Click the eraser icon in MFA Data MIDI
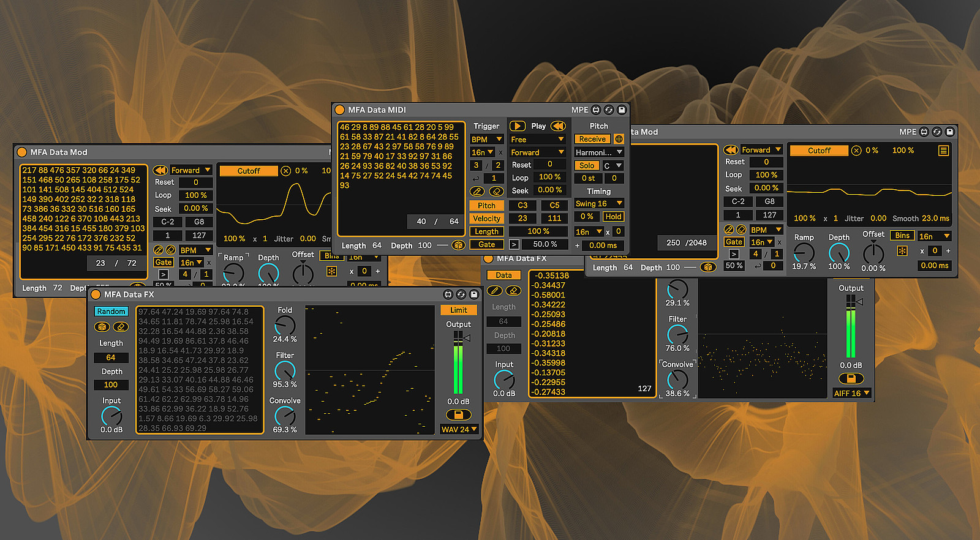The height and width of the screenshot is (540, 980). 496,192
